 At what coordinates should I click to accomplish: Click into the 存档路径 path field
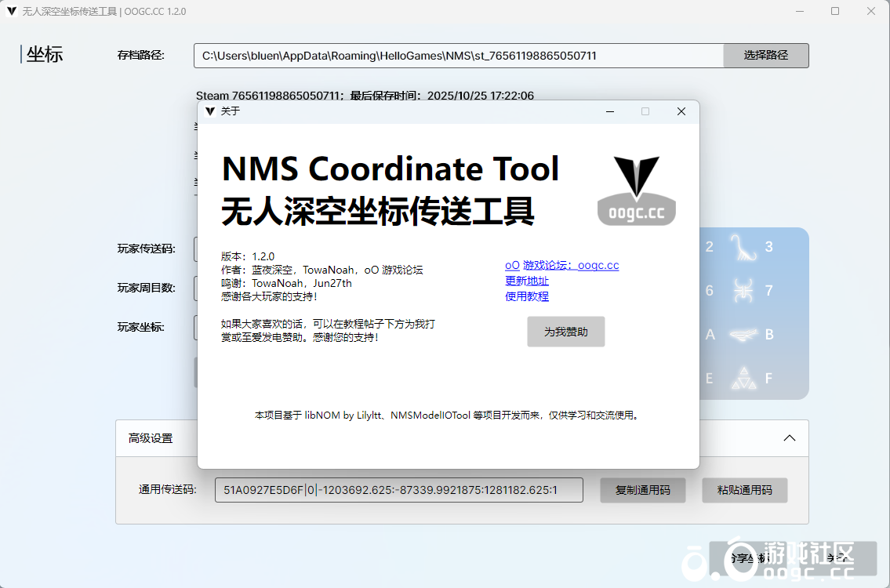458,56
